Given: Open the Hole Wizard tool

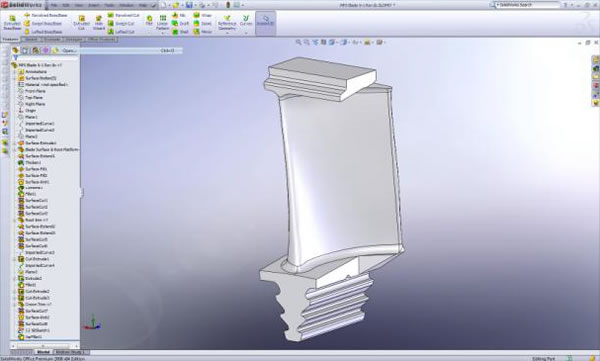Looking at the screenshot, I should point(99,23).
